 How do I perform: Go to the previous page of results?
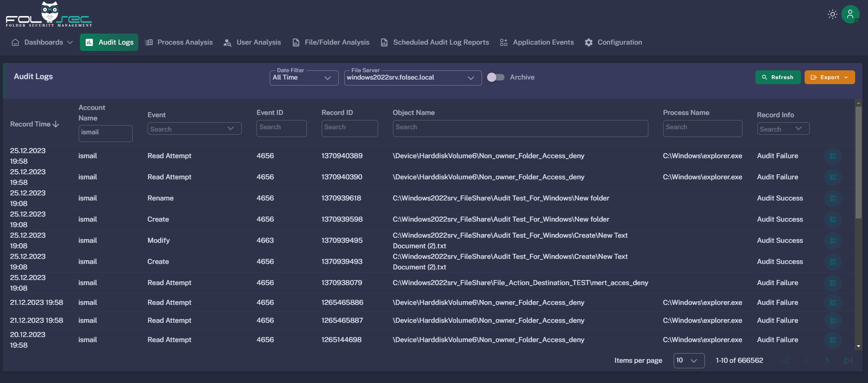tap(806, 360)
